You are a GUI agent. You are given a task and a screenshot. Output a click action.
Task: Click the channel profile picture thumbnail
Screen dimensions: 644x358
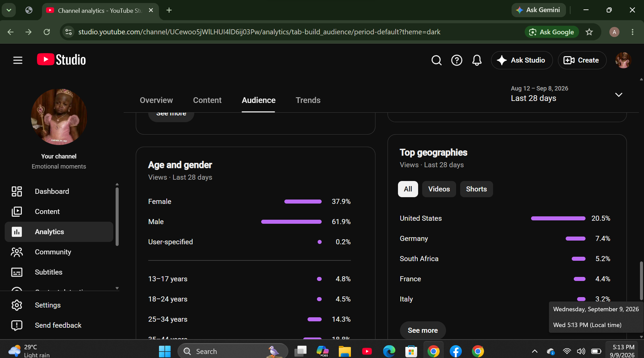tap(59, 117)
